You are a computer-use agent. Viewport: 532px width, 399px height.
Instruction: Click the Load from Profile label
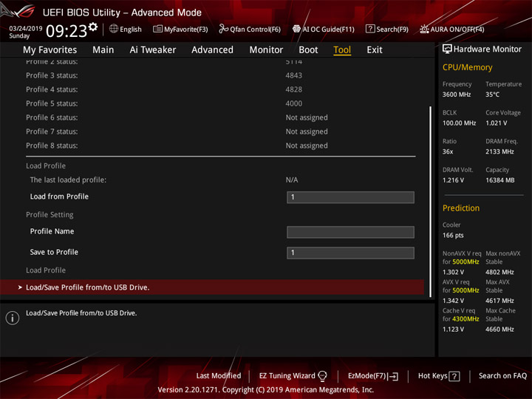(59, 197)
